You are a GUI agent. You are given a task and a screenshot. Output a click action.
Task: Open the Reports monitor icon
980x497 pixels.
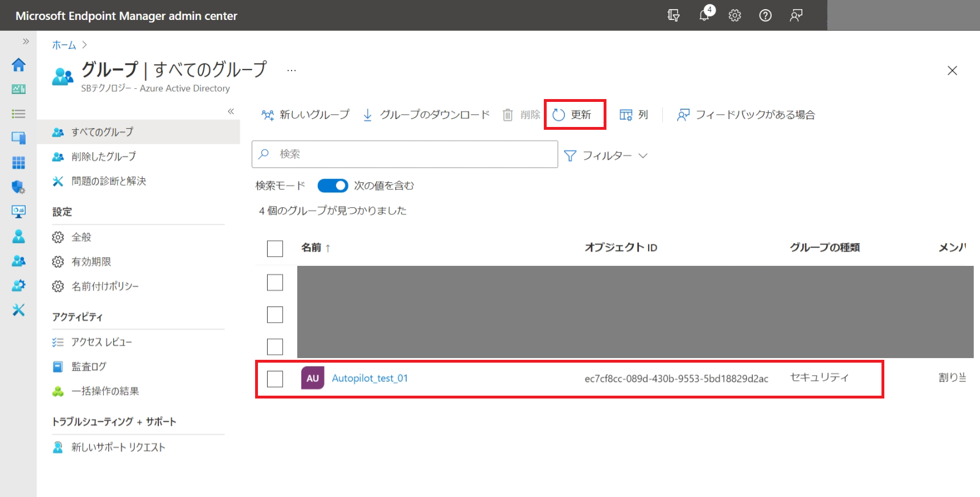click(18, 211)
